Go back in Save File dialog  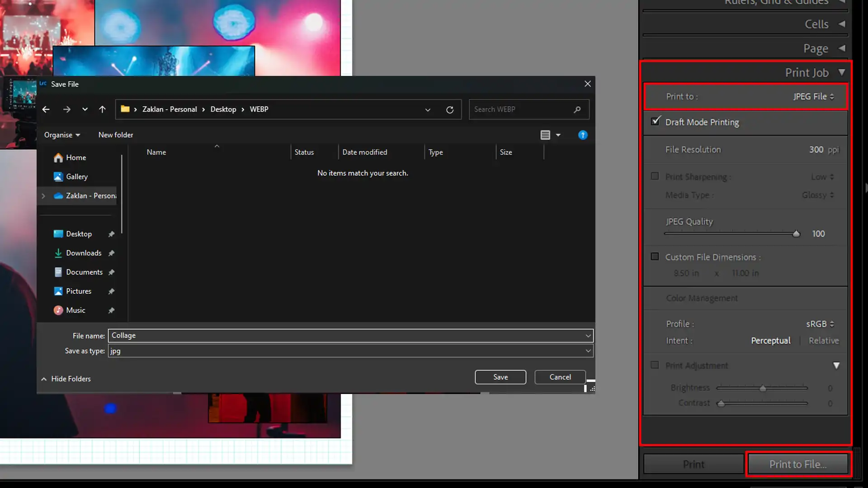[46, 109]
